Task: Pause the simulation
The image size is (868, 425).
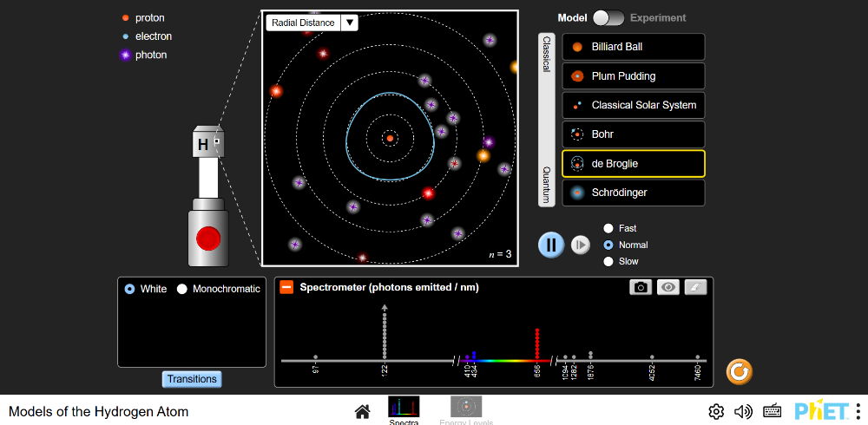Action: 551,245
